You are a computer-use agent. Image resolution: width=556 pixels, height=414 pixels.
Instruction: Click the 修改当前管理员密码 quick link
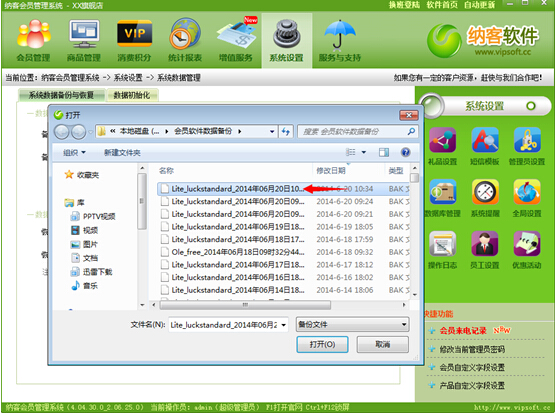point(472,349)
